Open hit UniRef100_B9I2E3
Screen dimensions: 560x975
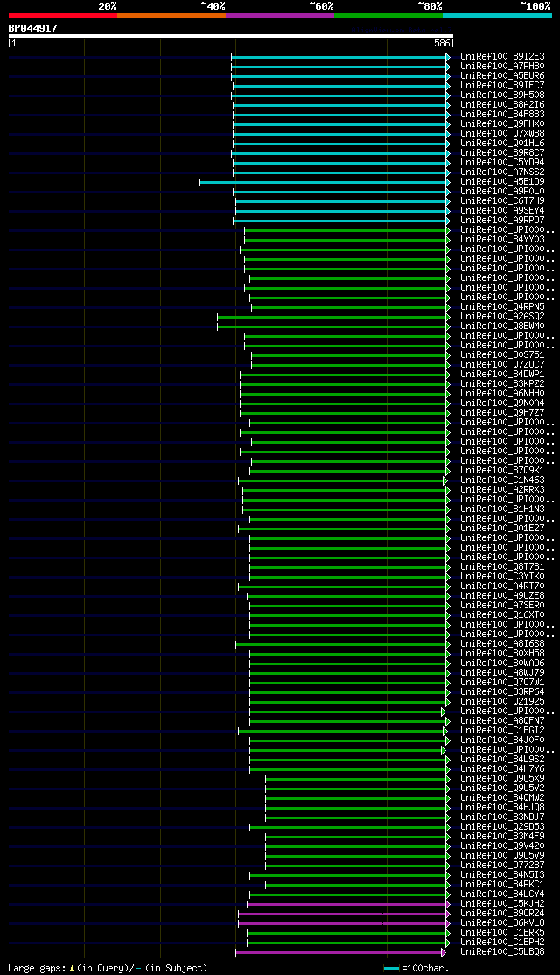click(502, 57)
